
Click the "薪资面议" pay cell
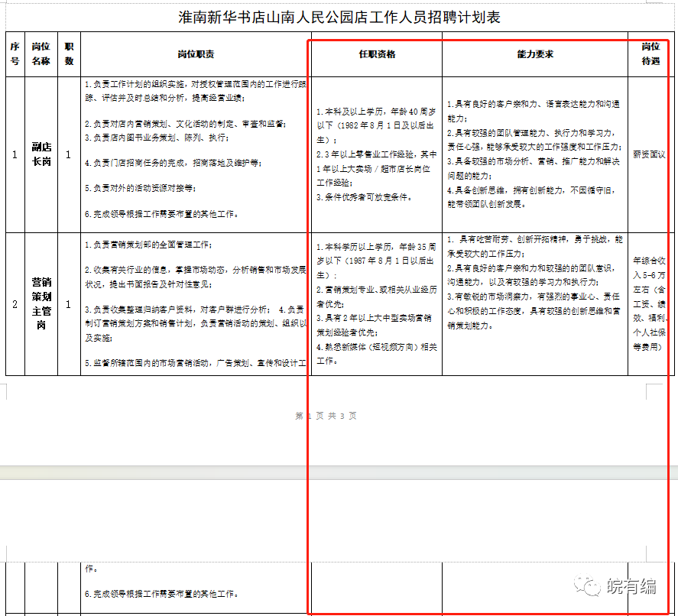click(x=649, y=154)
